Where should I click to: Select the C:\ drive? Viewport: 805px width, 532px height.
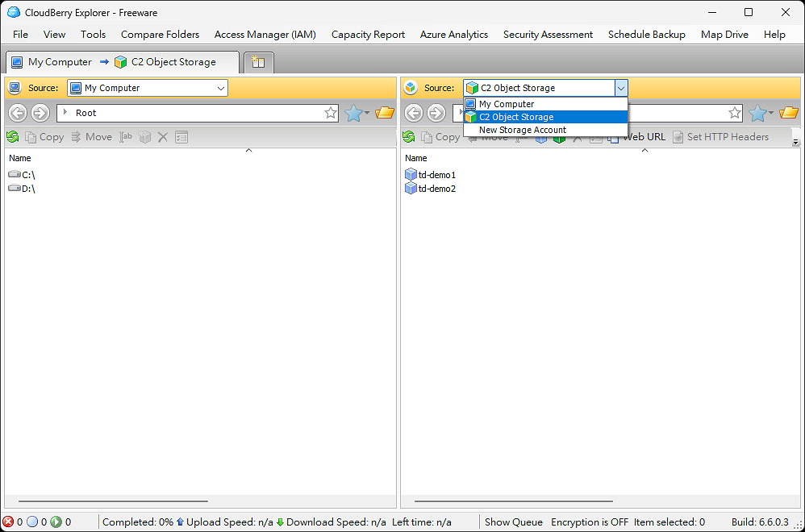[x=22, y=175]
